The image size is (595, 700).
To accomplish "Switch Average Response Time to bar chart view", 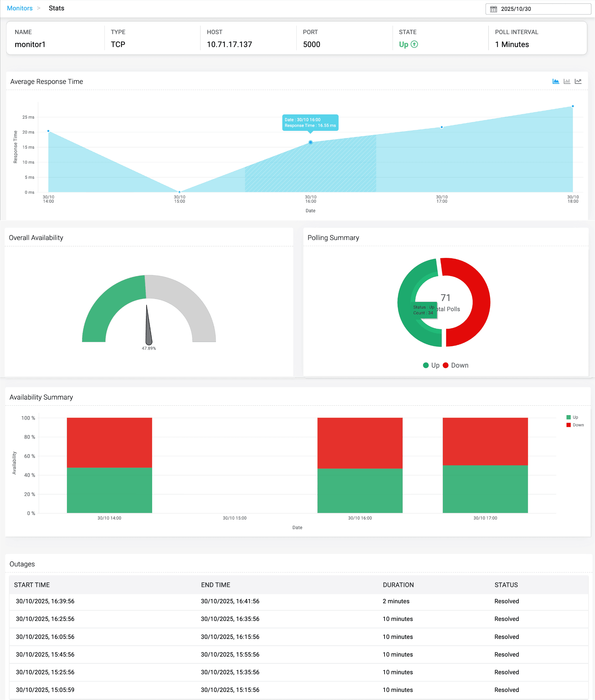I will click(567, 81).
